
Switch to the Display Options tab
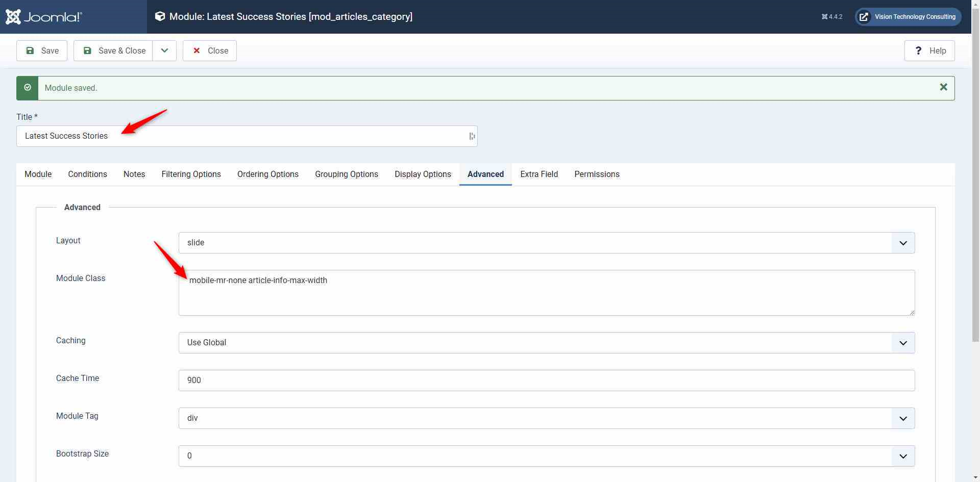coord(423,174)
